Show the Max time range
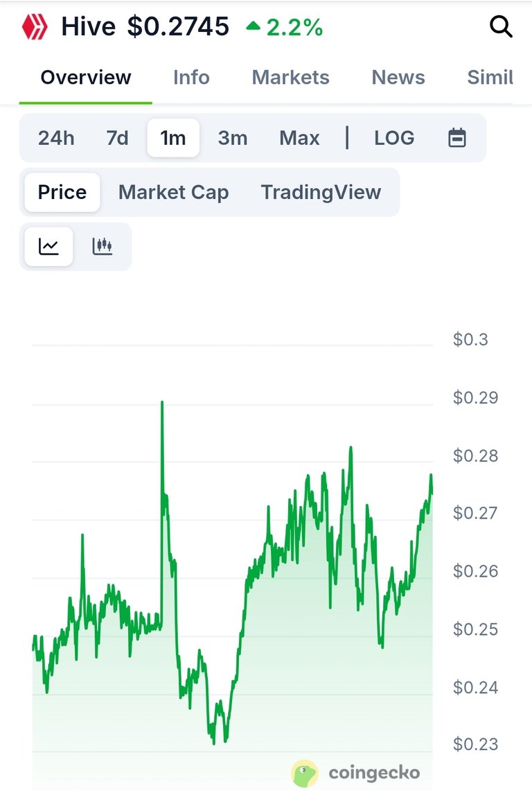This screenshot has width=532, height=791. click(299, 138)
